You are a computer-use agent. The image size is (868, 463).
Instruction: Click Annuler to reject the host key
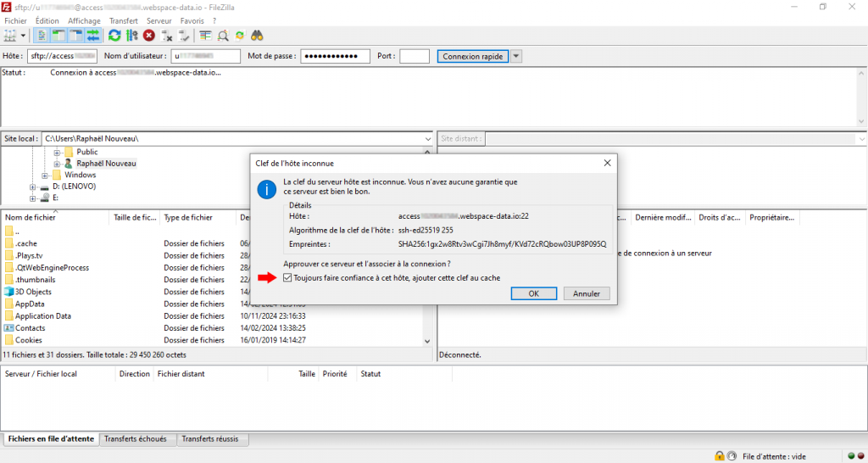click(x=587, y=293)
